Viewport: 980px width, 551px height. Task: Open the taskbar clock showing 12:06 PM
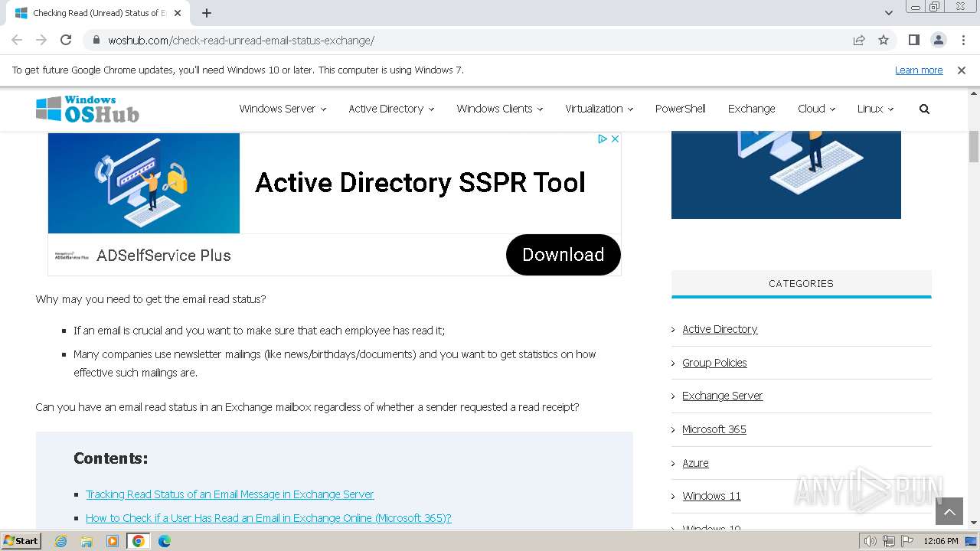pyautogui.click(x=941, y=541)
